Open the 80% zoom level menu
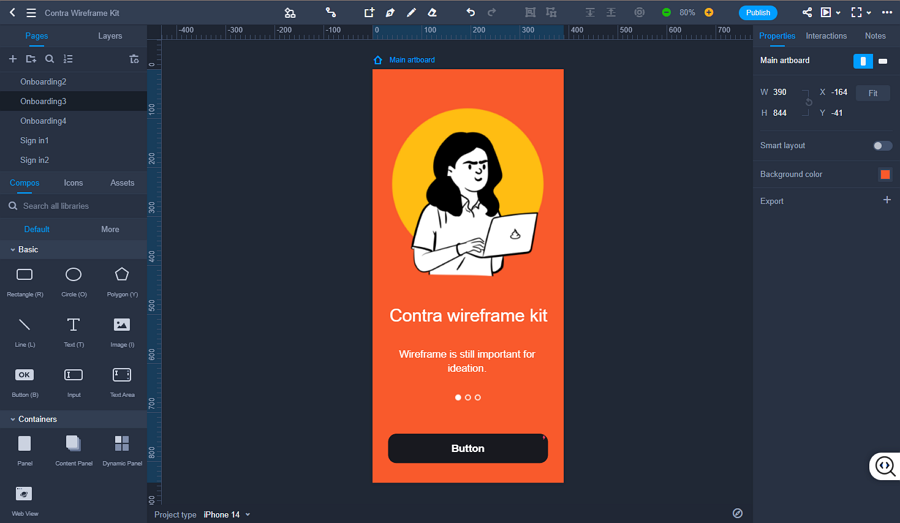Screen dimensions: 900x523 pos(687,13)
